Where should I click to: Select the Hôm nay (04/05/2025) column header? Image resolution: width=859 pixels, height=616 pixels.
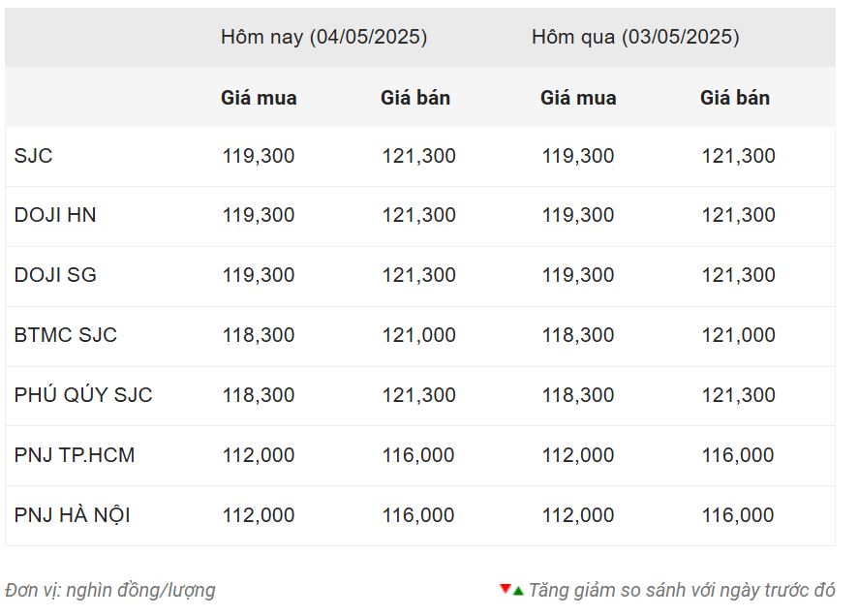tap(323, 37)
